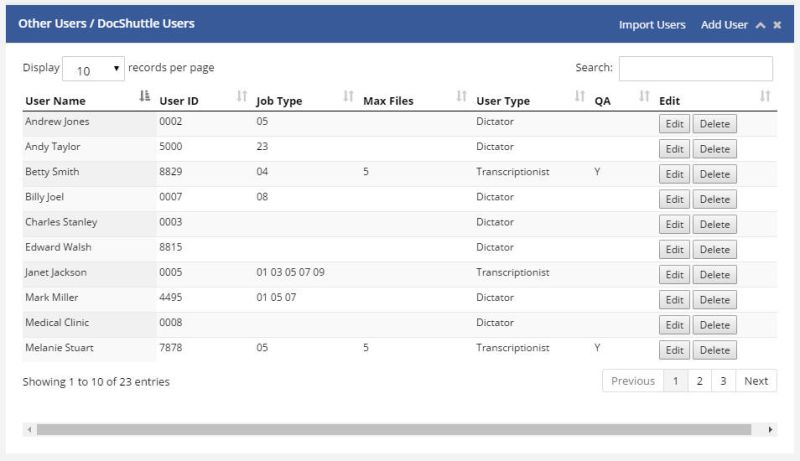Delete Betty Smith user
800x461 pixels.
coord(714,174)
